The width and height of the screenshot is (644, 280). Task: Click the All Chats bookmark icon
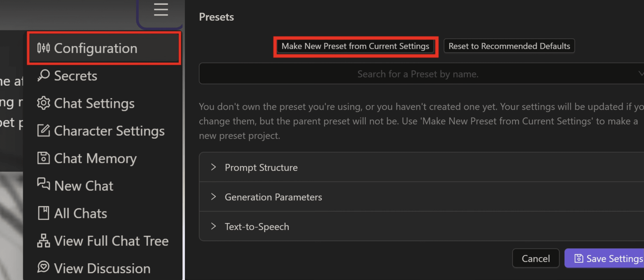coord(43,213)
